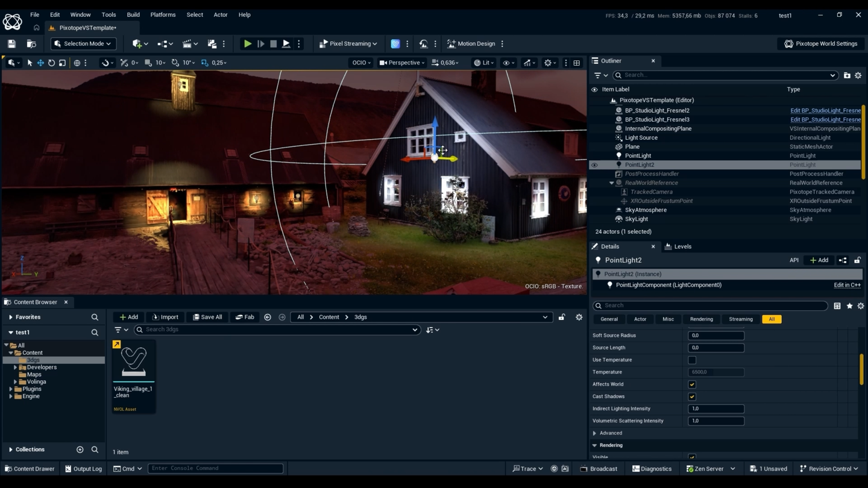Viewport: 868px width, 488px height.
Task: Lock the Details panel selection
Action: coord(857,260)
